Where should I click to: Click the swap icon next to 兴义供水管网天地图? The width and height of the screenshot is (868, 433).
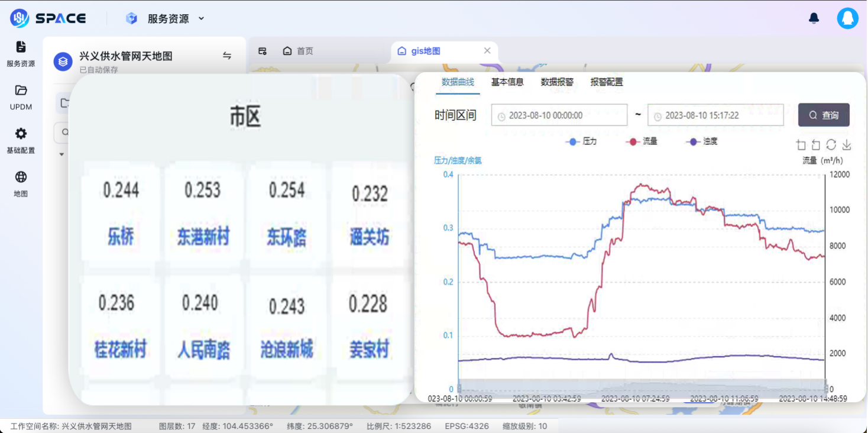coord(227,55)
